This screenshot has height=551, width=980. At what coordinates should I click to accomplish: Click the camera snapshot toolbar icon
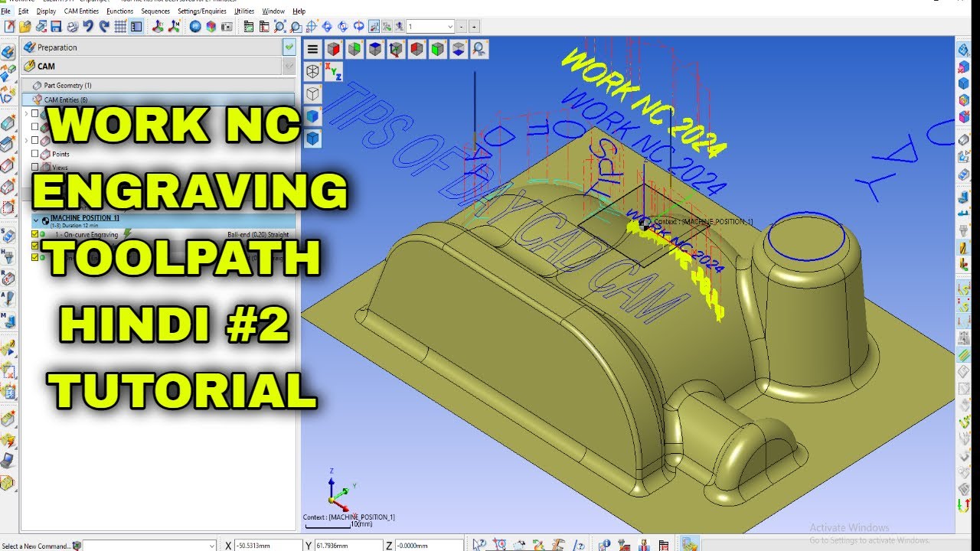[x=227, y=26]
